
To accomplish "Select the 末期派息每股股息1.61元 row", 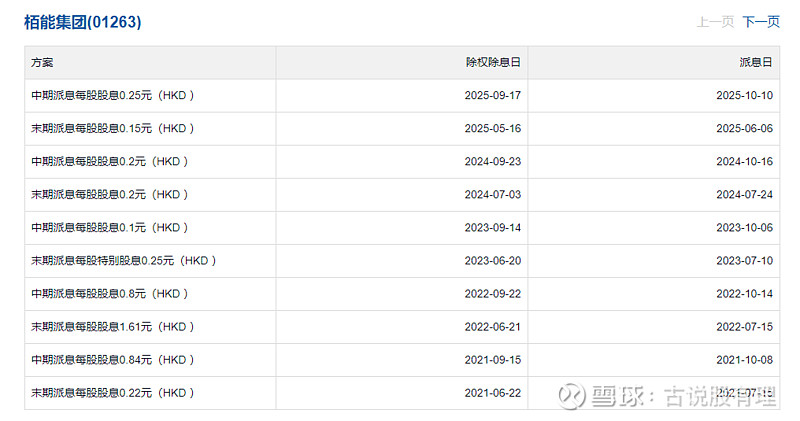I will (x=112, y=327).
